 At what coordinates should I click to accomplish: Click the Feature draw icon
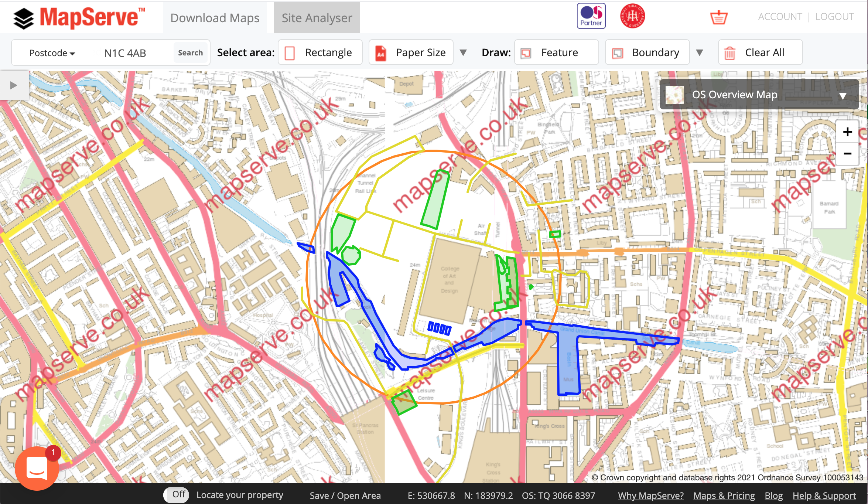pyautogui.click(x=526, y=53)
